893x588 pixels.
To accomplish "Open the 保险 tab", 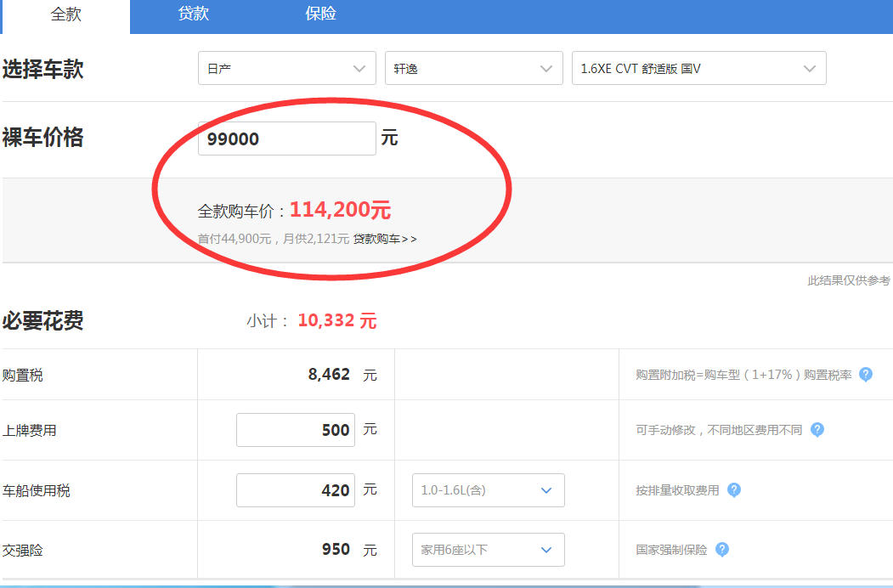I will point(320,14).
